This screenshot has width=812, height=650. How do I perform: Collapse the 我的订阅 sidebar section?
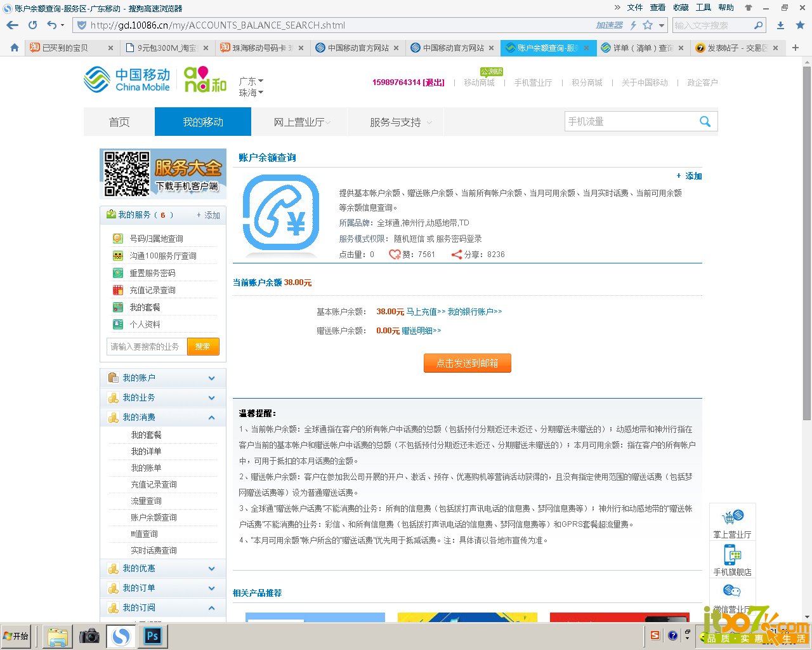(163, 607)
